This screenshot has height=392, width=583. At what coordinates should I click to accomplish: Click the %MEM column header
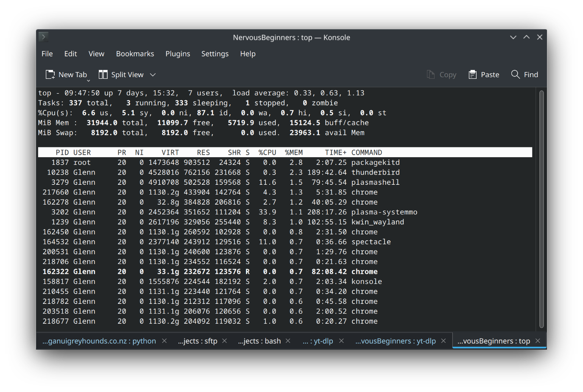tap(294, 153)
